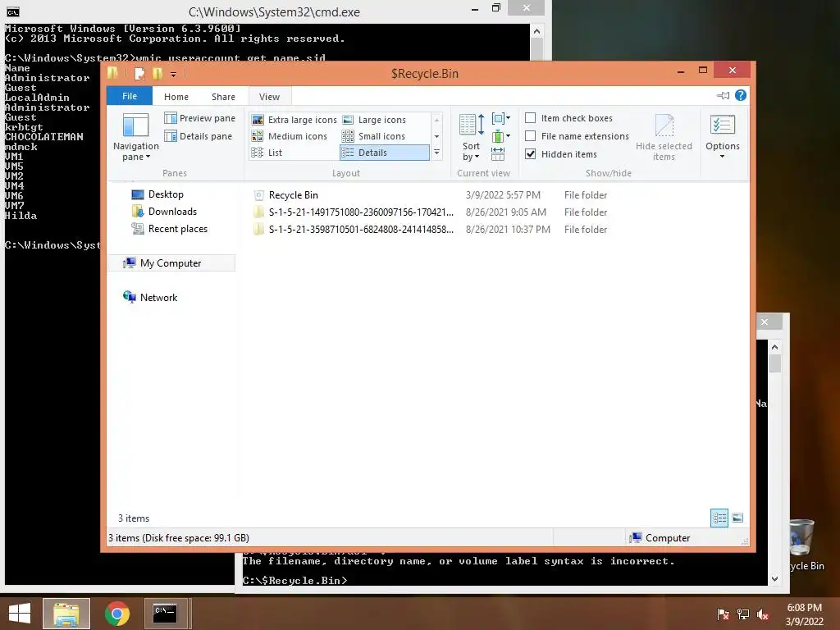Select folder S-1-5-21-1491751080-2360097156
840x630 pixels.
pyautogui.click(x=430, y=212)
